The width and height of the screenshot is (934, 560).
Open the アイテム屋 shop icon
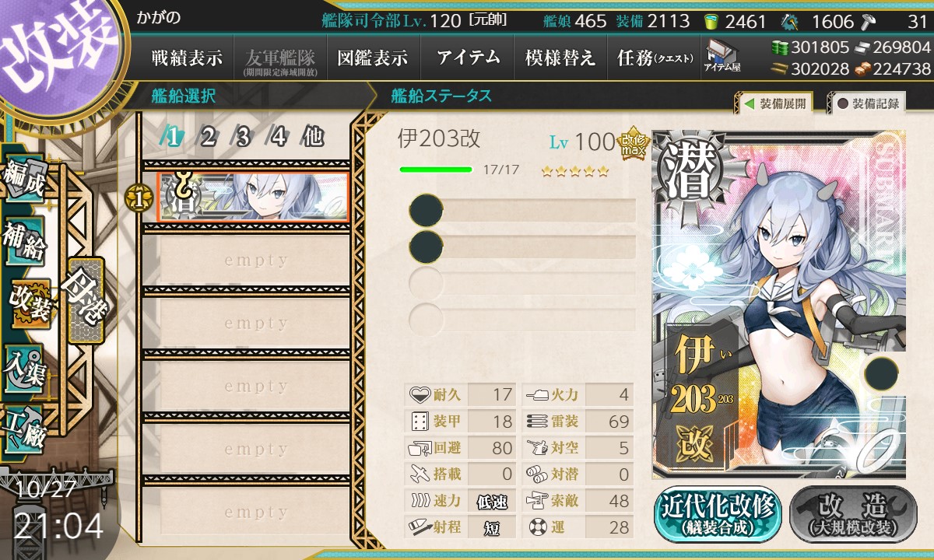pos(723,57)
